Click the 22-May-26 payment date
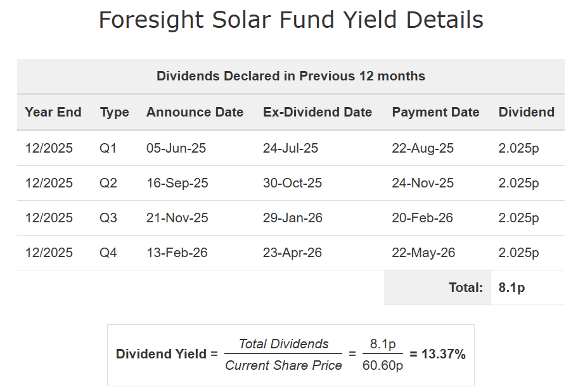 click(x=423, y=253)
